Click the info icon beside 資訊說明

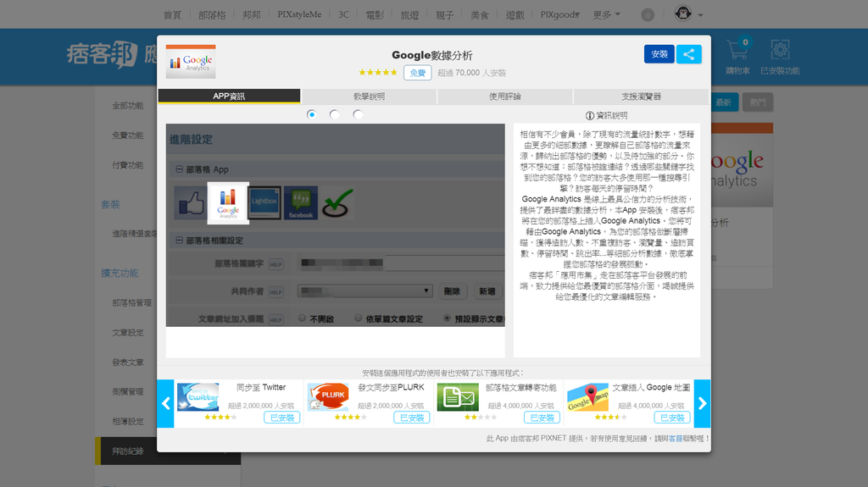click(x=590, y=116)
